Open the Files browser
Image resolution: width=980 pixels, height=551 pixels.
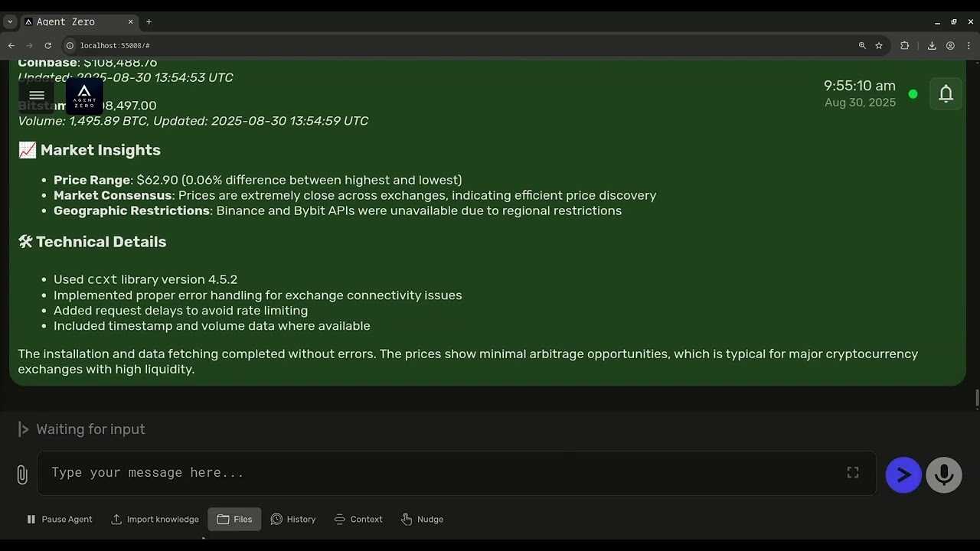234,520
